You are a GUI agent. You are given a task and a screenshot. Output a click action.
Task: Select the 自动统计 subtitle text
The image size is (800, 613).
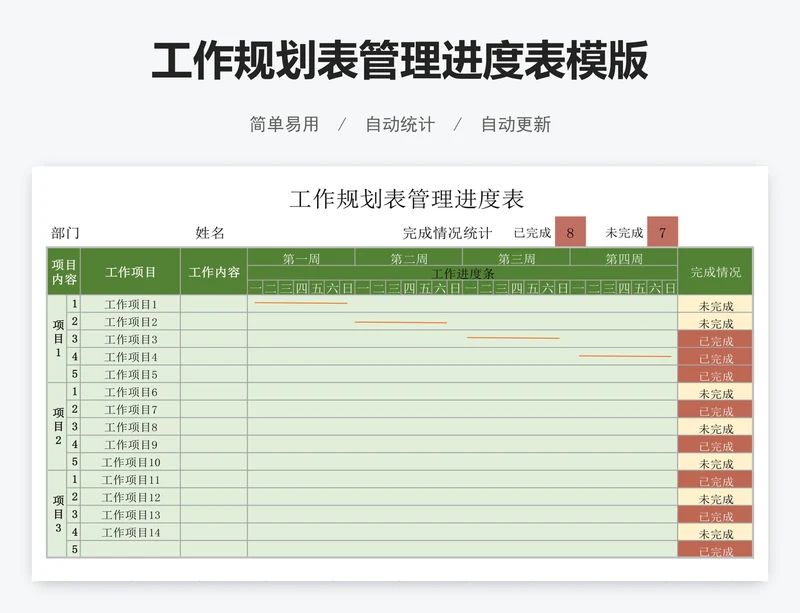[400, 124]
